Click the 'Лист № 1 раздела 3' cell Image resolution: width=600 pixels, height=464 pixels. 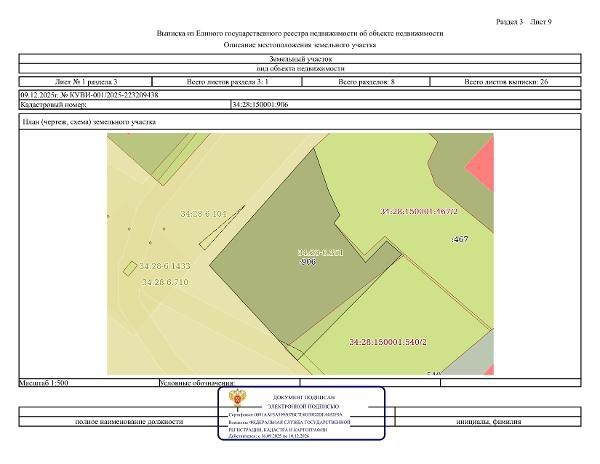86,81
